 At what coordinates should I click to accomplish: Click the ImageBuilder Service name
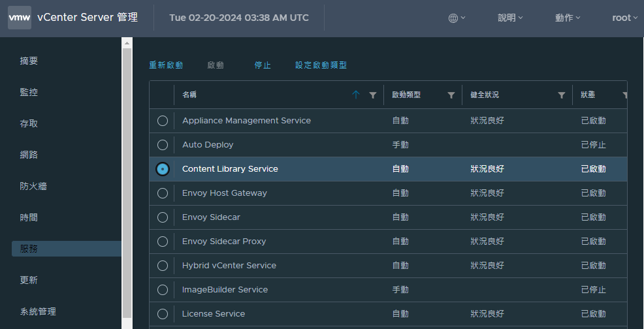pos(225,290)
